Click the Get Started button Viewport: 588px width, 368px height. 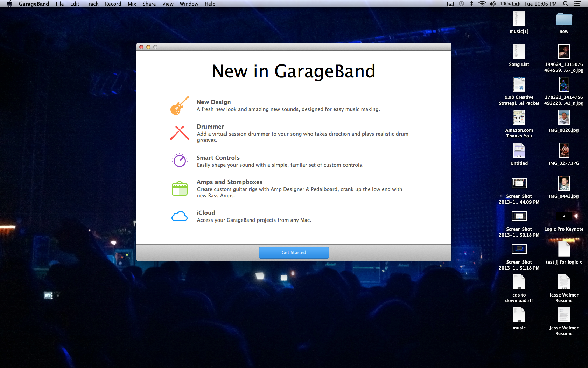click(294, 253)
